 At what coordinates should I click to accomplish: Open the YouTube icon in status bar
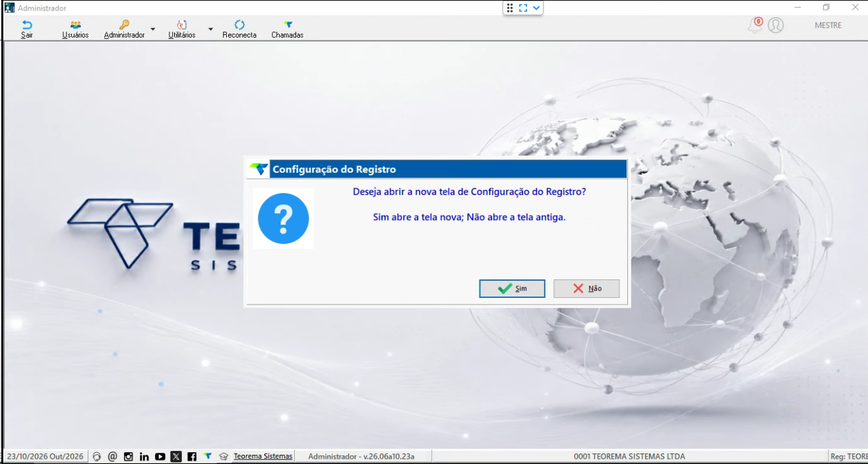tap(160, 456)
